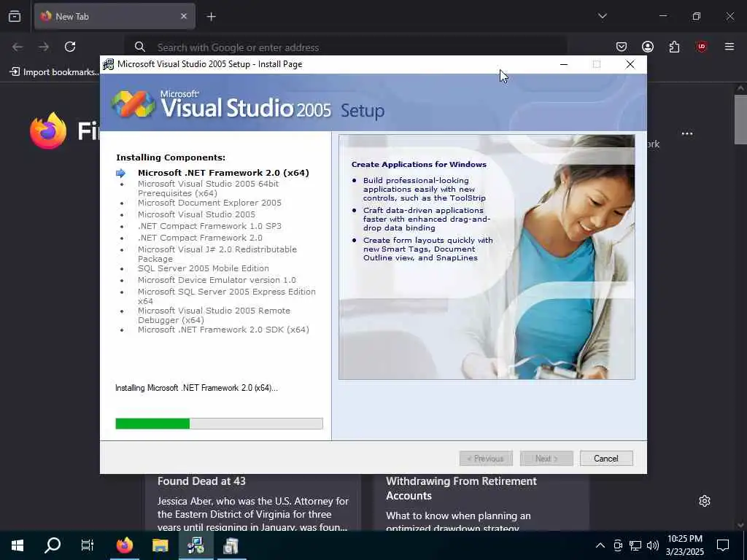The width and height of the screenshot is (747, 560).
Task: Click Firefox forward navigation arrow
Action: [x=44, y=47]
